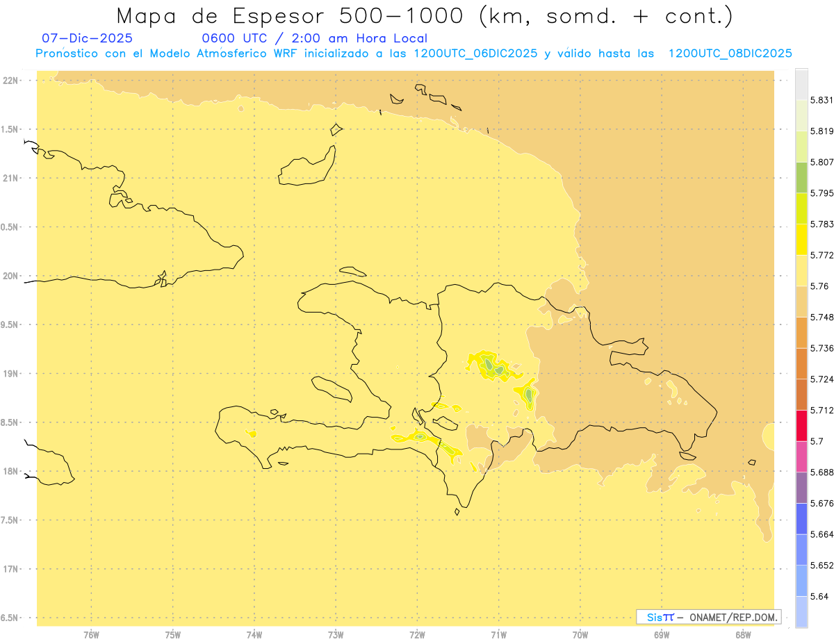The width and height of the screenshot is (834, 644).
Task: Click colorbar value "5.676"
Action: coord(821,503)
